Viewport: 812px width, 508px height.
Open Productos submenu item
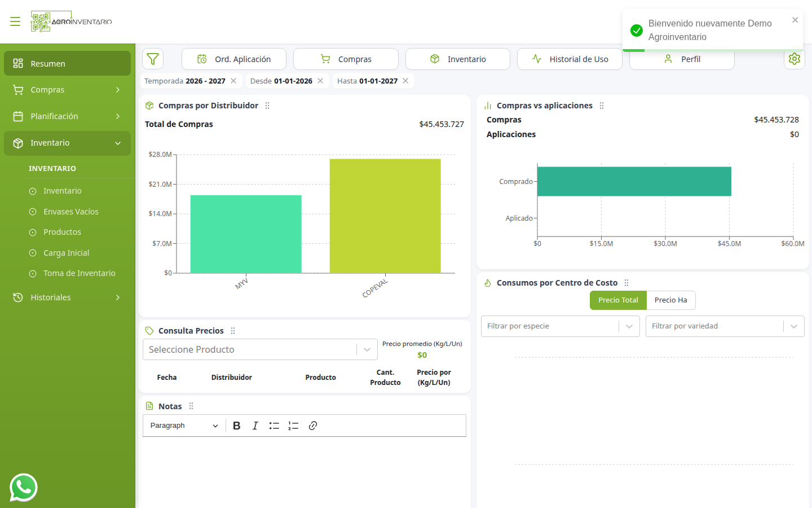coord(62,232)
